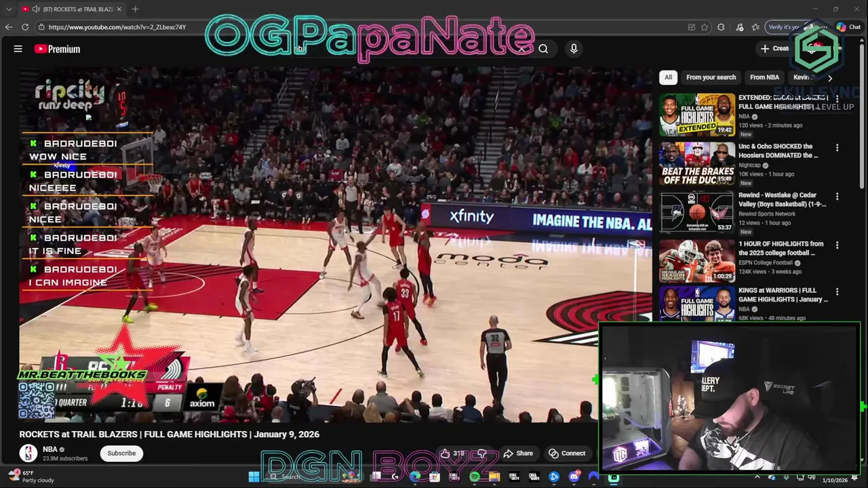Click the YouTube search magnifier button
The image size is (868, 488).
543,49
